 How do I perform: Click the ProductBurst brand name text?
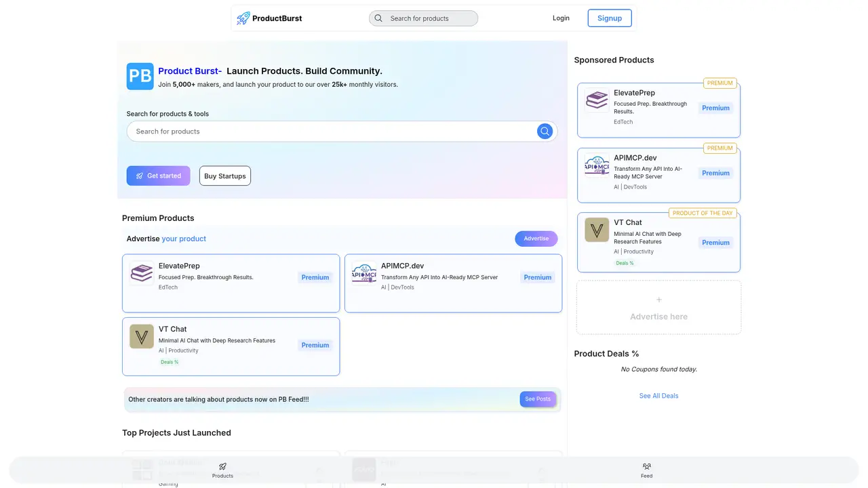point(277,18)
